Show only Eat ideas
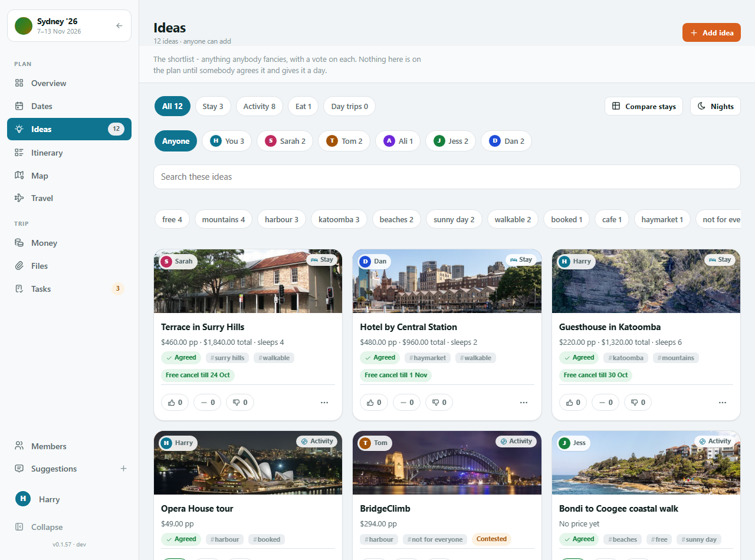The width and height of the screenshot is (755, 560). (303, 106)
